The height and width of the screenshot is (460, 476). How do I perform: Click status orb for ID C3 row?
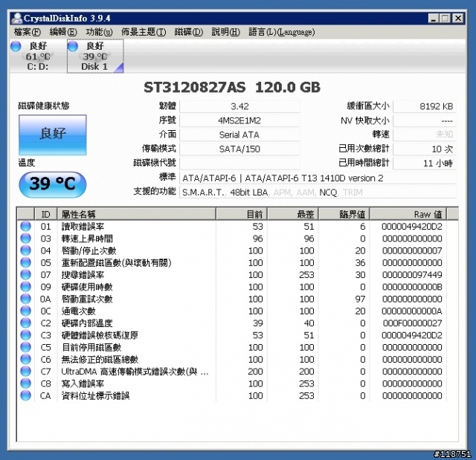pos(26,335)
